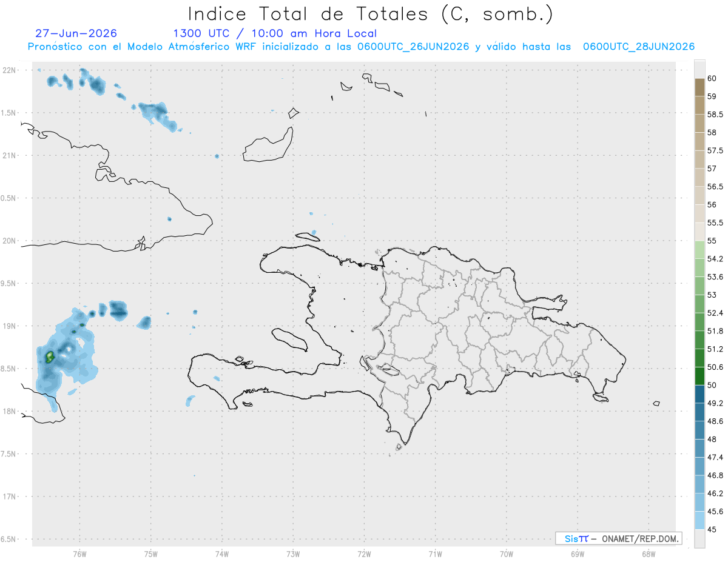Click the '49.2' colorbar value

point(715,403)
